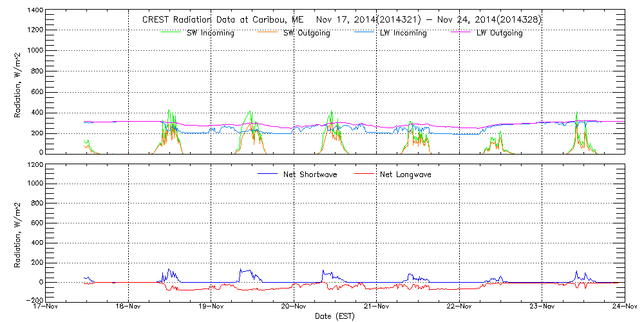Click the 21-Nov date tick label
This screenshot has width=644, height=322.
click(376, 307)
